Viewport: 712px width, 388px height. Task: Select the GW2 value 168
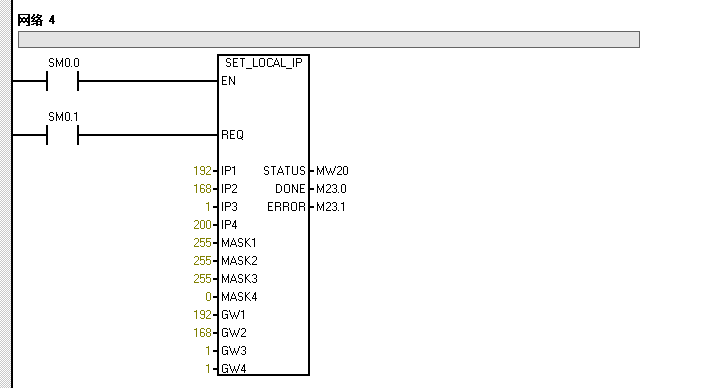(x=202, y=333)
